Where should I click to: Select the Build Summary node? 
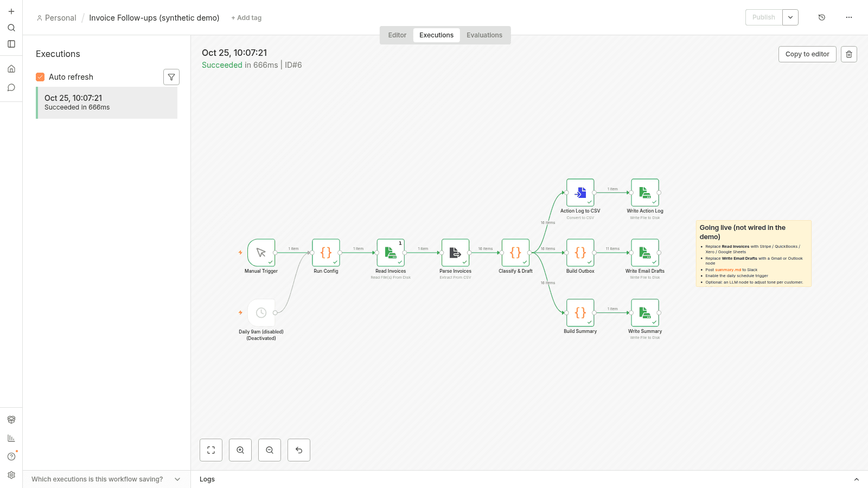pos(580,313)
